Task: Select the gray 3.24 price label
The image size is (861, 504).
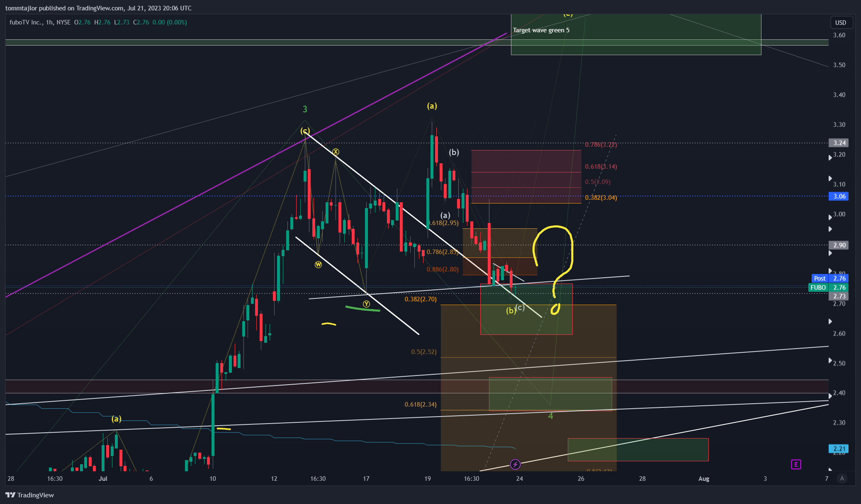Action: 839,143
